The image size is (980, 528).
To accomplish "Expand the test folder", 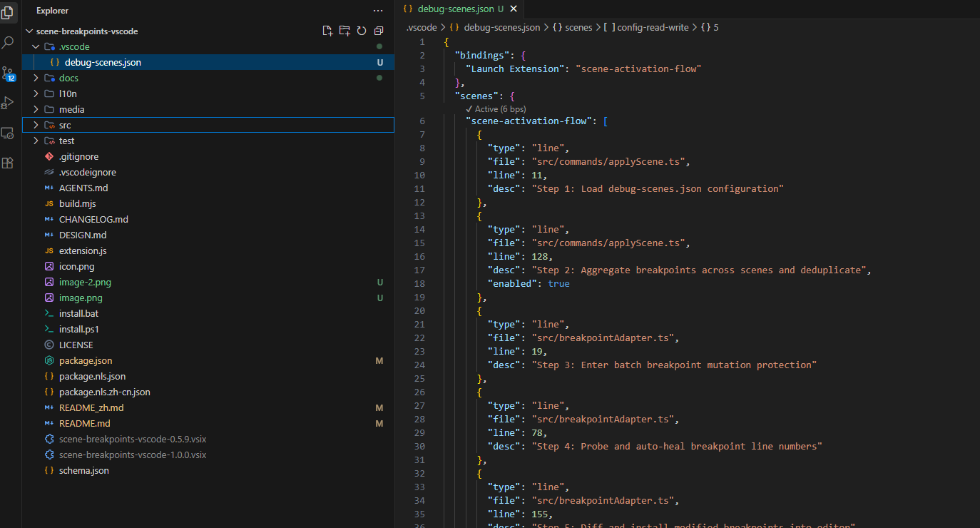I will [x=36, y=141].
